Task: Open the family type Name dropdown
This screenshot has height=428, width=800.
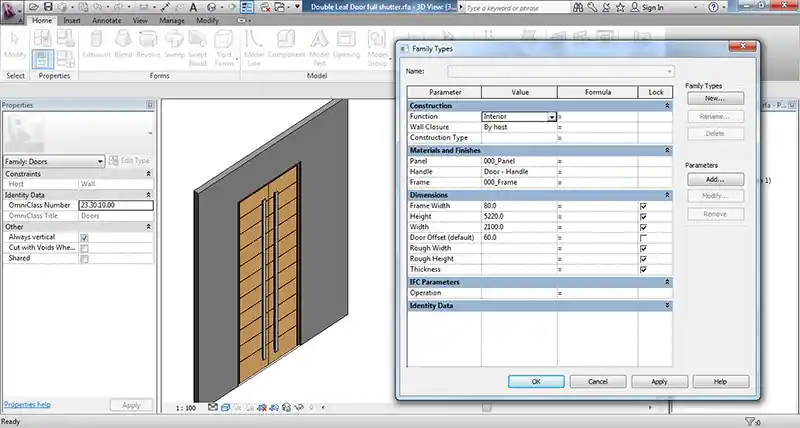Action: click(x=670, y=71)
